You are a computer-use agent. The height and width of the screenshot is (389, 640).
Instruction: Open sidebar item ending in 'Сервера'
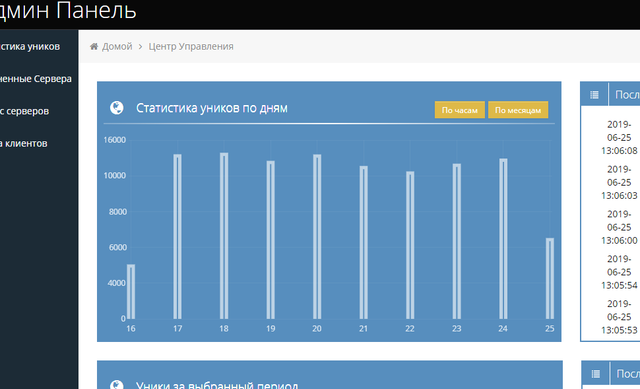[x=36, y=79]
